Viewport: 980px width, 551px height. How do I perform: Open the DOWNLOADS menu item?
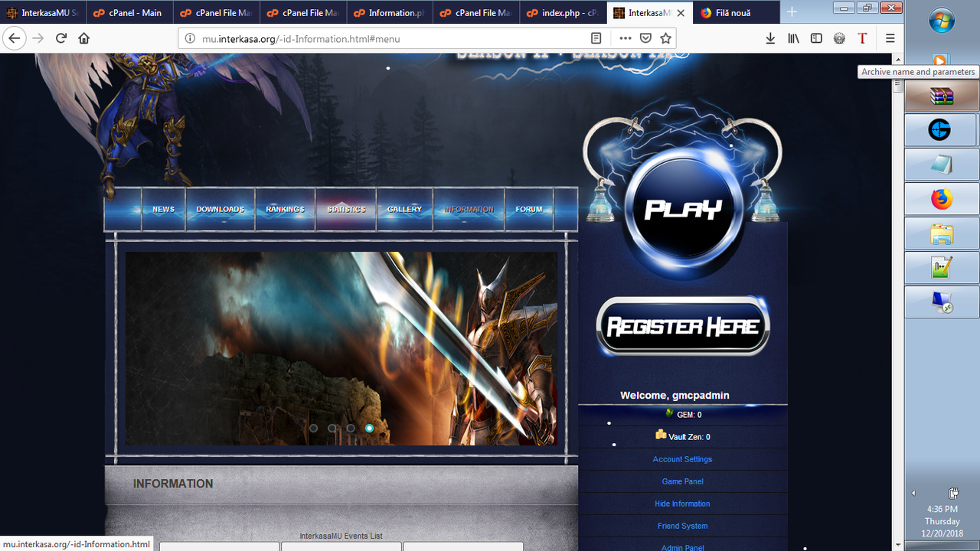coord(220,209)
